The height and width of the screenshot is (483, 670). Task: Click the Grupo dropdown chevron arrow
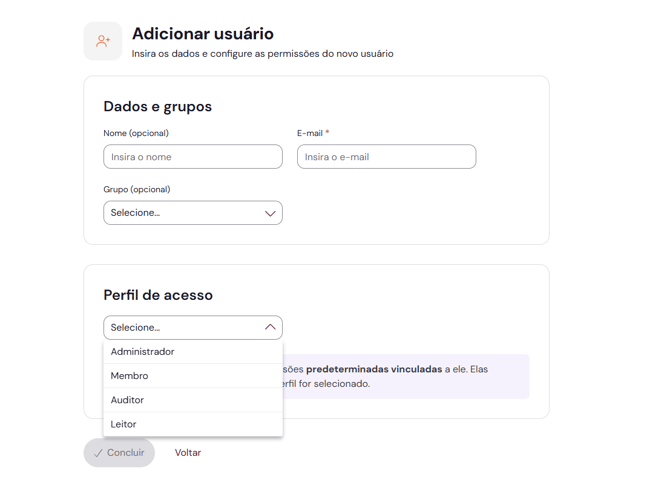[270, 213]
